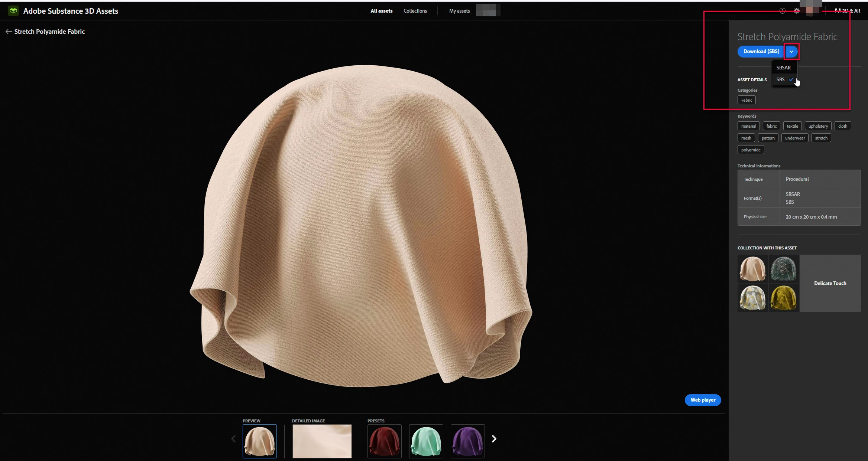Click the Adobe 3D & AR logo
The image size is (868, 461).
(848, 11)
